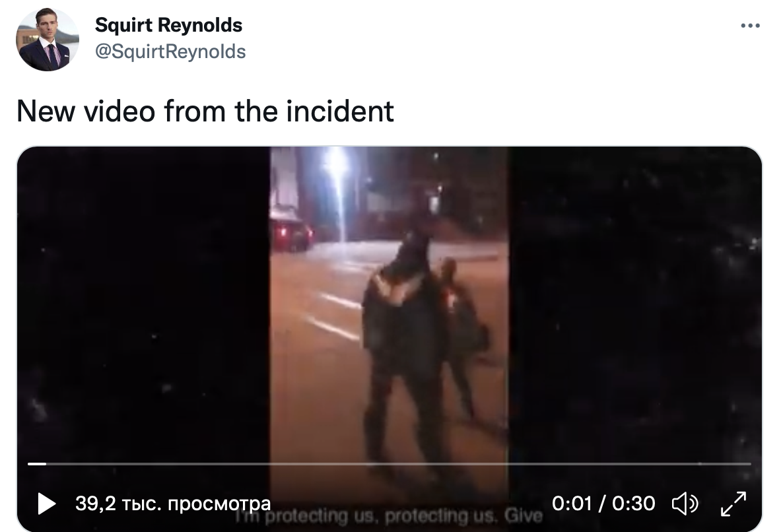
Task: Expand the video to fullscreen
Action: 733,504
